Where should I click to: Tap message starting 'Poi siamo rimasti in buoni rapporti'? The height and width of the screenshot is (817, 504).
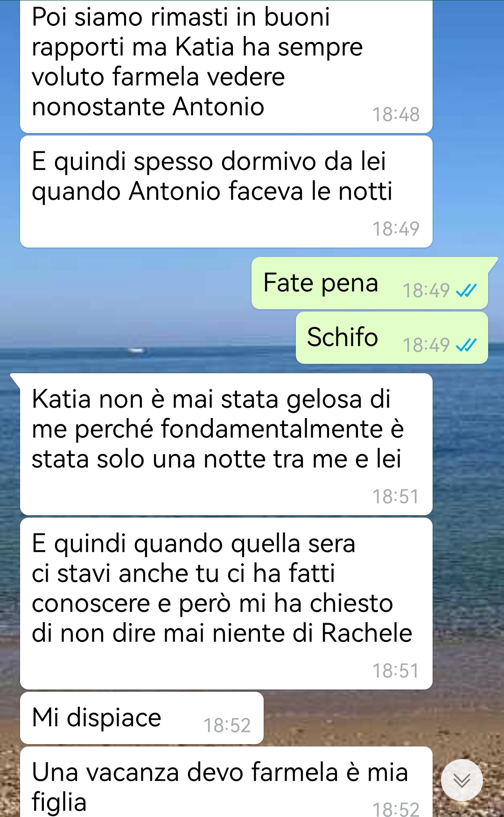[226, 66]
